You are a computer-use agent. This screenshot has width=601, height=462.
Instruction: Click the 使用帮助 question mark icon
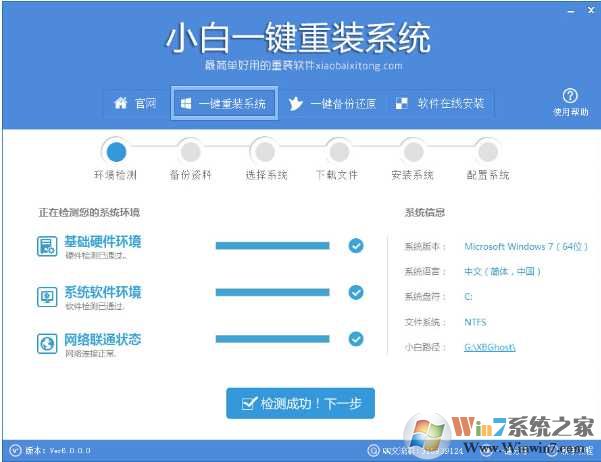pos(570,96)
